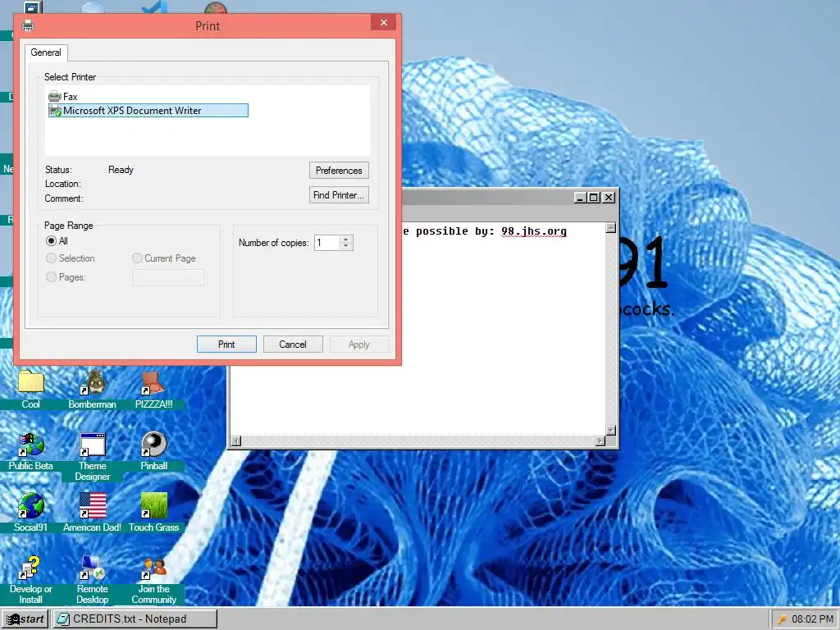Open the American Dad! flag icon
Screen dimensions: 840x630
92,505
